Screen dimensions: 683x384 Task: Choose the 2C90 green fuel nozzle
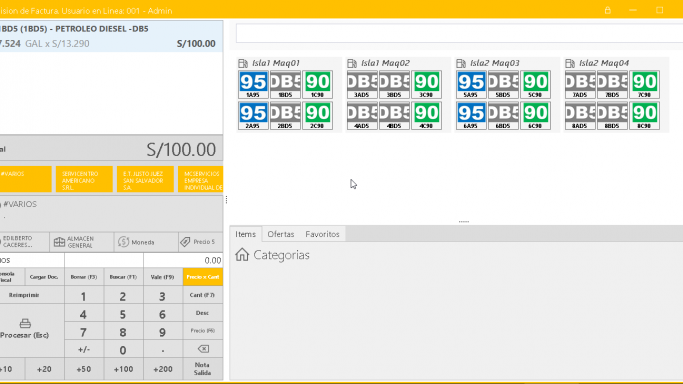tap(318, 116)
